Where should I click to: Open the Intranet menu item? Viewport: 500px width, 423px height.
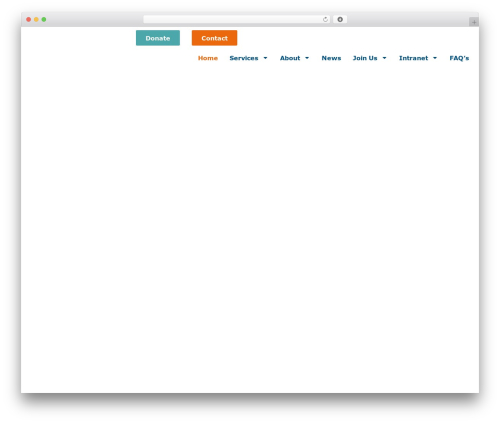tap(413, 58)
